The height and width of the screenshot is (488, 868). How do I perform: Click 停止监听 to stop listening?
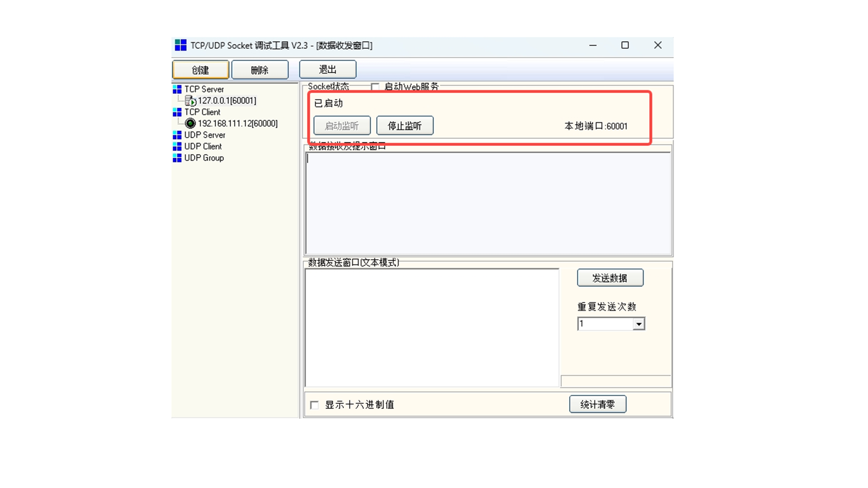(x=405, y=126)
